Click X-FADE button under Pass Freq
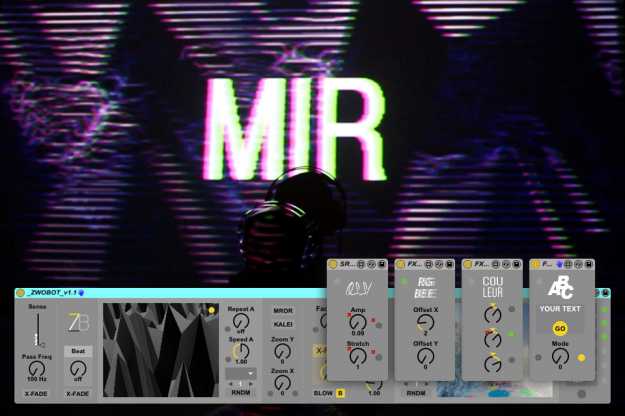This screenshot has height=416, width=625. click(x=36, y=394)
